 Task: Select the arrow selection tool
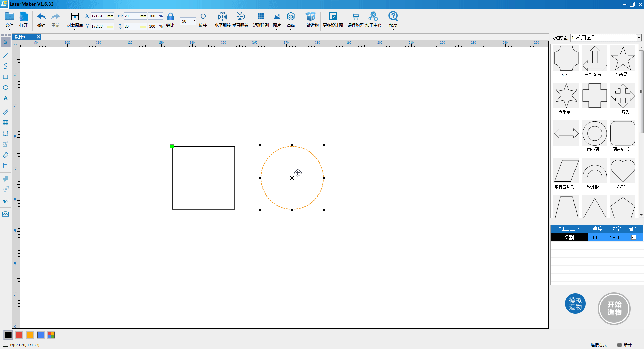click(6, 42)
